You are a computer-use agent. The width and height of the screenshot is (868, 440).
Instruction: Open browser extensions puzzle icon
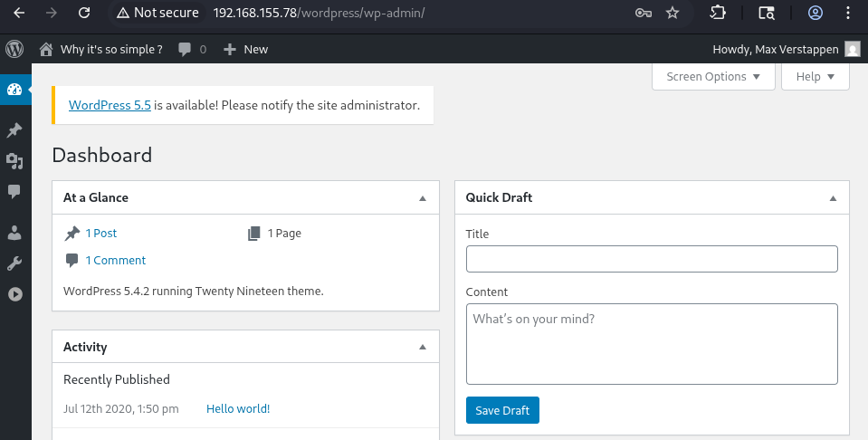point(718,13)
